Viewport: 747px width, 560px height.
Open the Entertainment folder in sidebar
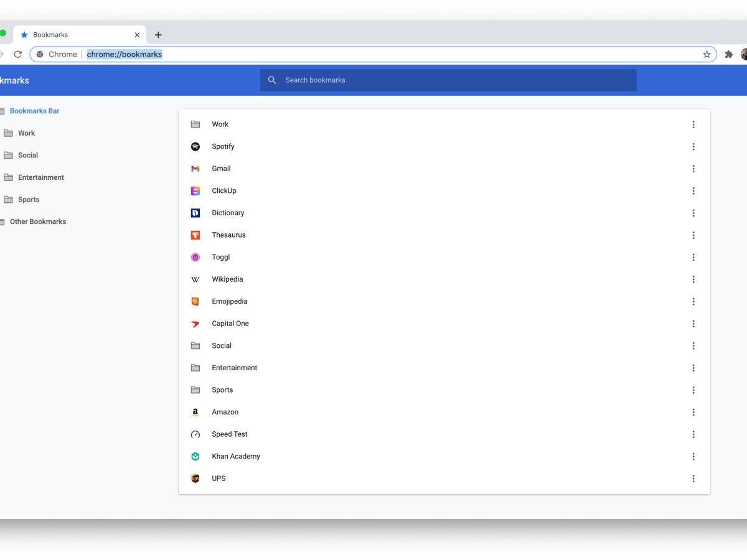click(40, 177)
